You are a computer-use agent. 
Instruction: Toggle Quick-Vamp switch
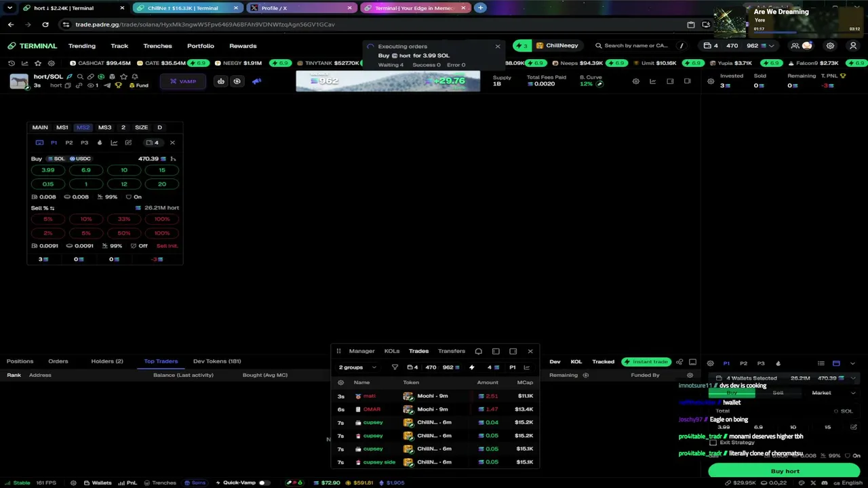[264, 483]
